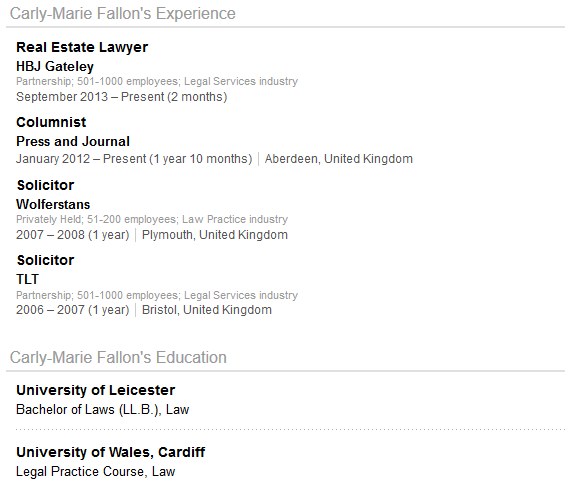Open the TLT company link
This screenshot has width=573, height=489.
pos(27,279)
